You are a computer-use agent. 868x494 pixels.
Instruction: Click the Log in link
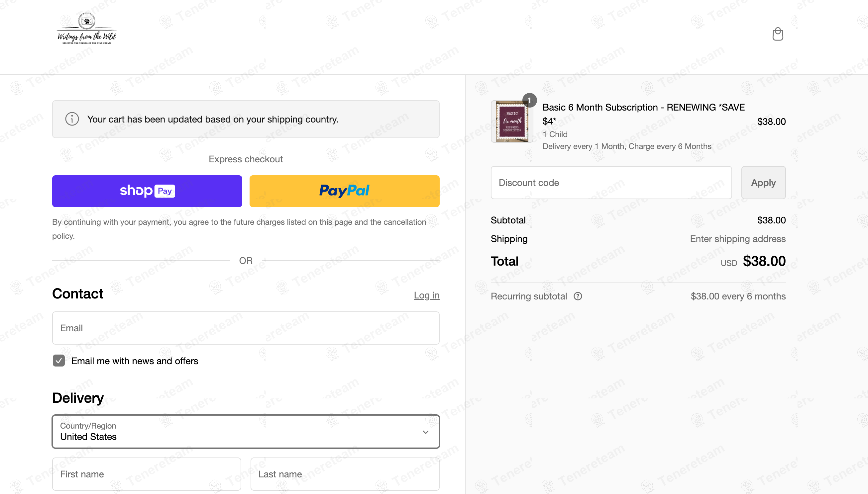coord(427,295)
